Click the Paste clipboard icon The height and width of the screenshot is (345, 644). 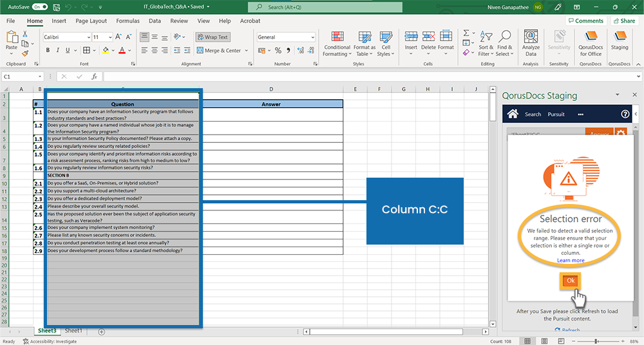click(12, 37)
